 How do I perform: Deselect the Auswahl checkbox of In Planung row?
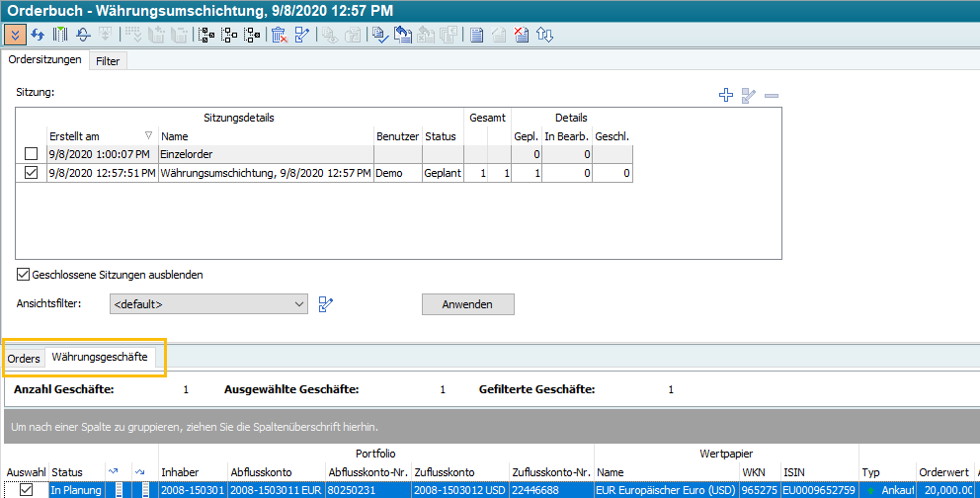click(x=26, y=490)
